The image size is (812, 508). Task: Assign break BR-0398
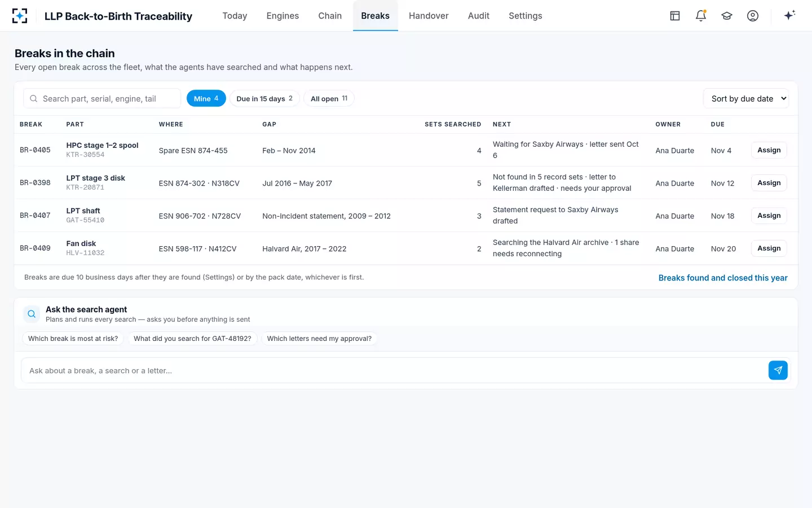(769, 183)
